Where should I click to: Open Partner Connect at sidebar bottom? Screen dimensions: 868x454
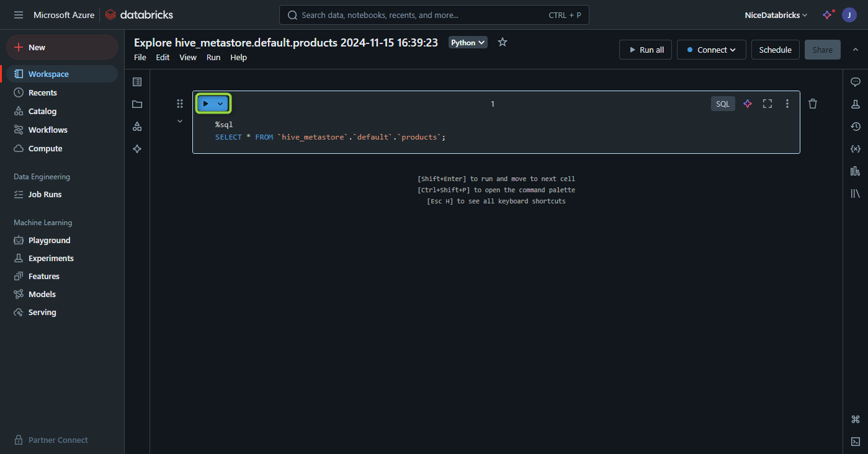click(x=62, y=440)
